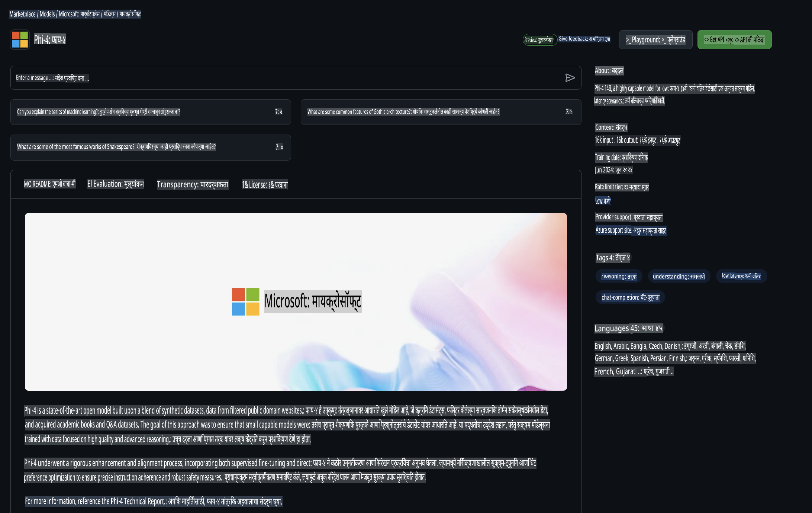Select the machine learning basics prompt suggestion
Image resolution: width=812 pixels, height=513 pixels.
tap(151, 112)
